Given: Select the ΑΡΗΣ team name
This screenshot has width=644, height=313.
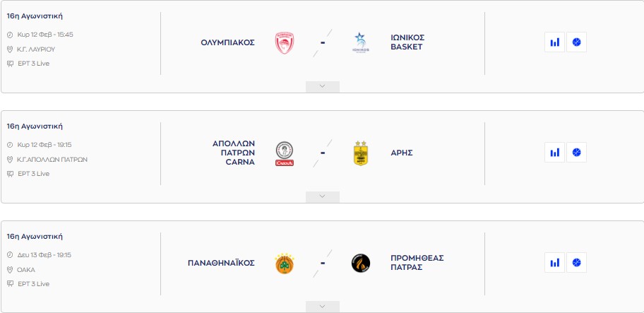Looking at the screenshot, I should pyautogui.click(x=401, y=153).
